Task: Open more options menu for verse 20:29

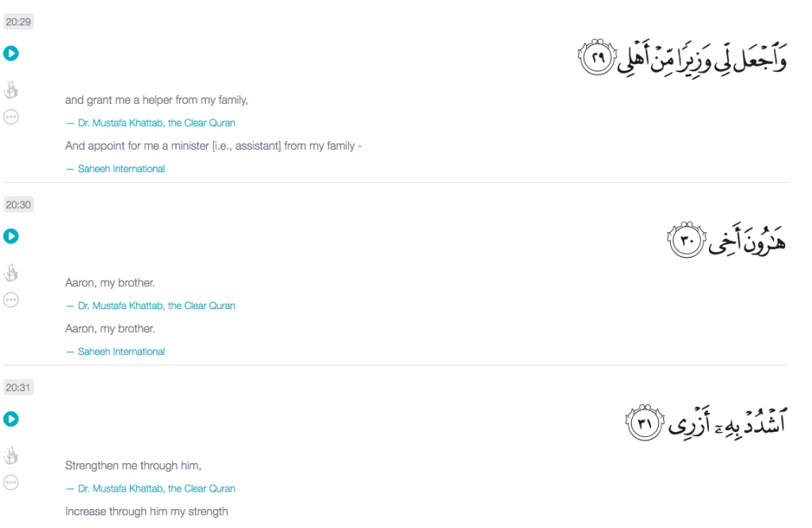Action: (x=10, y=117)
